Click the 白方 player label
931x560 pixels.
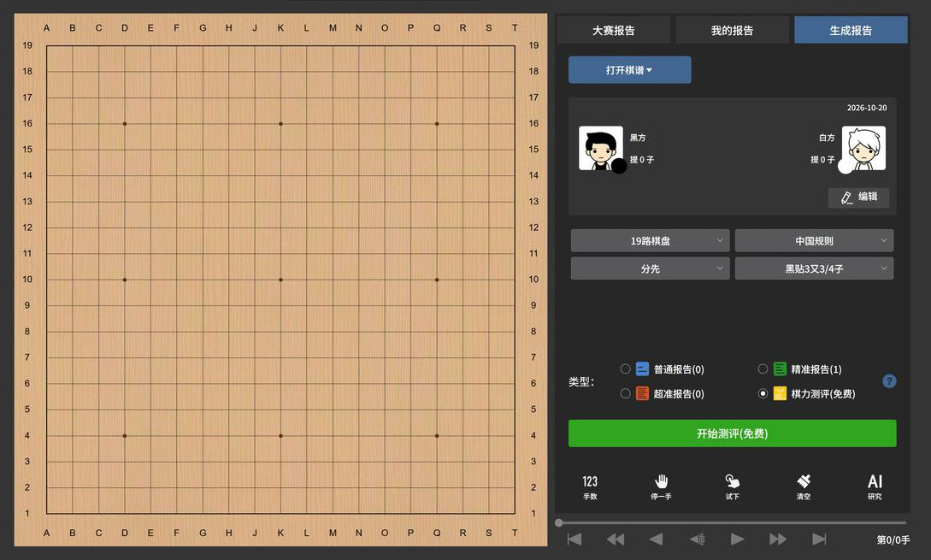(x=827, y=138)
